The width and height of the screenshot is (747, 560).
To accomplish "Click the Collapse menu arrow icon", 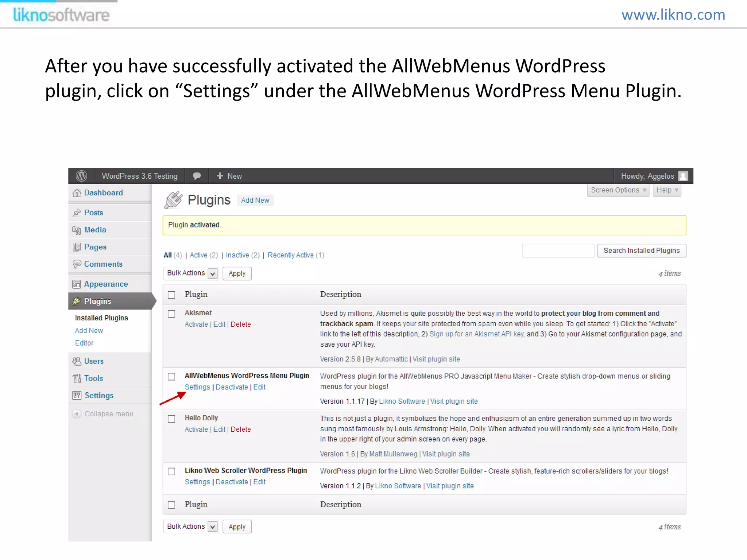I will click(x=76, y=414).
